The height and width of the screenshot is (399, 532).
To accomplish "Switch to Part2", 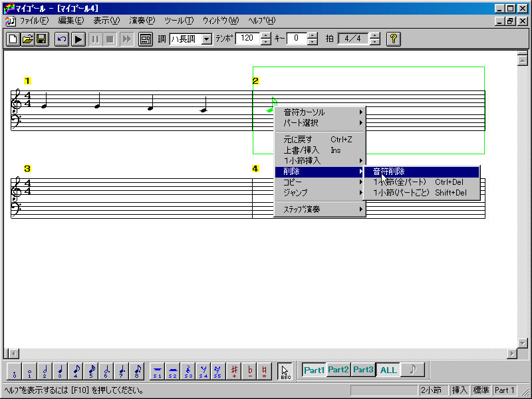I will click(x=338, y=370).
